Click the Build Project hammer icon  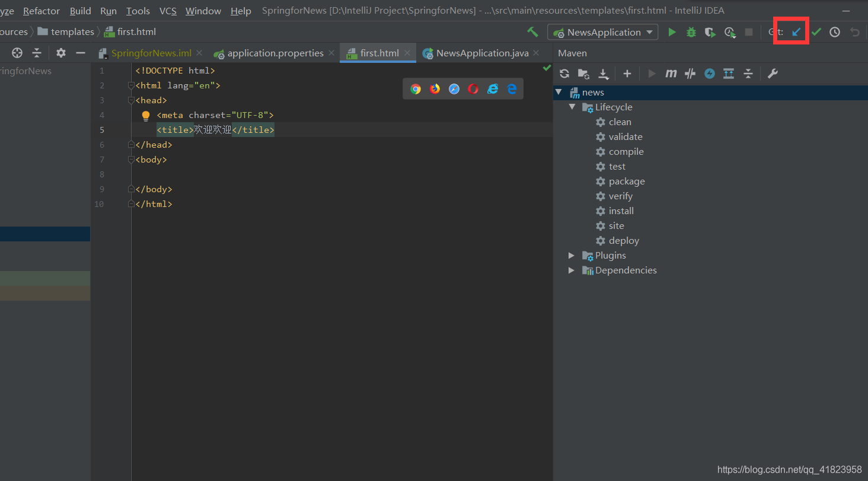532,32
